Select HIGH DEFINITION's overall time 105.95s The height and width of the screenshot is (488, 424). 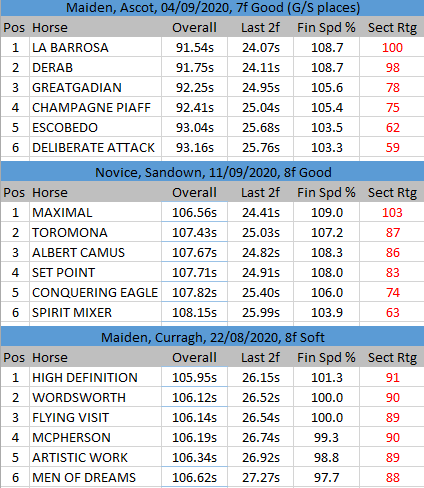click(x=194, y=377)
